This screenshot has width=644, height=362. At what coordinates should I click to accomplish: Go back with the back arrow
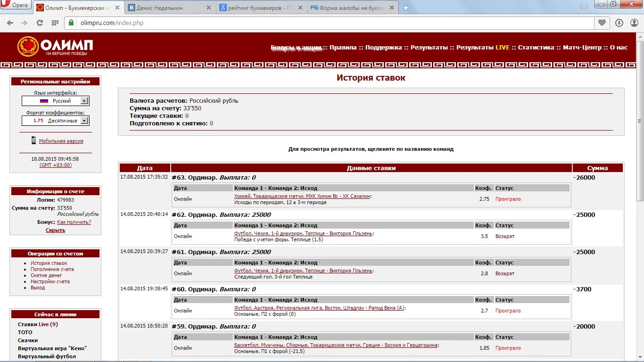click(x=9, y=23)
